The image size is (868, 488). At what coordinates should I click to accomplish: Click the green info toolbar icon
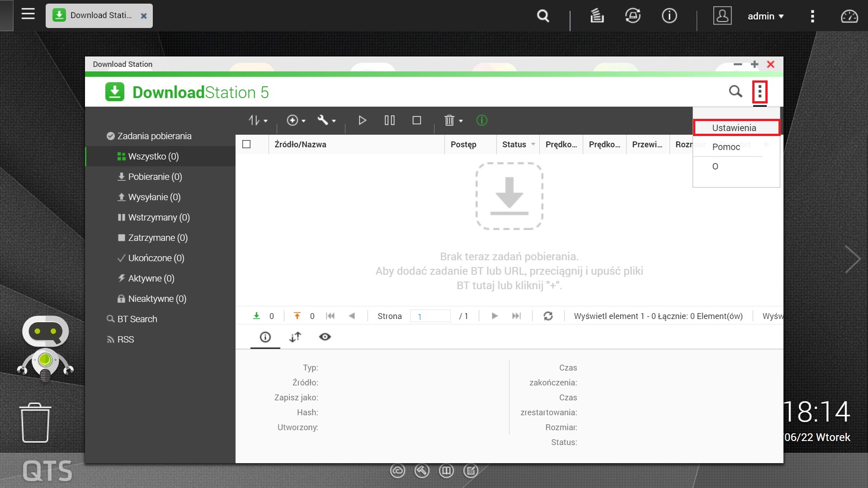tap(482, 120)
